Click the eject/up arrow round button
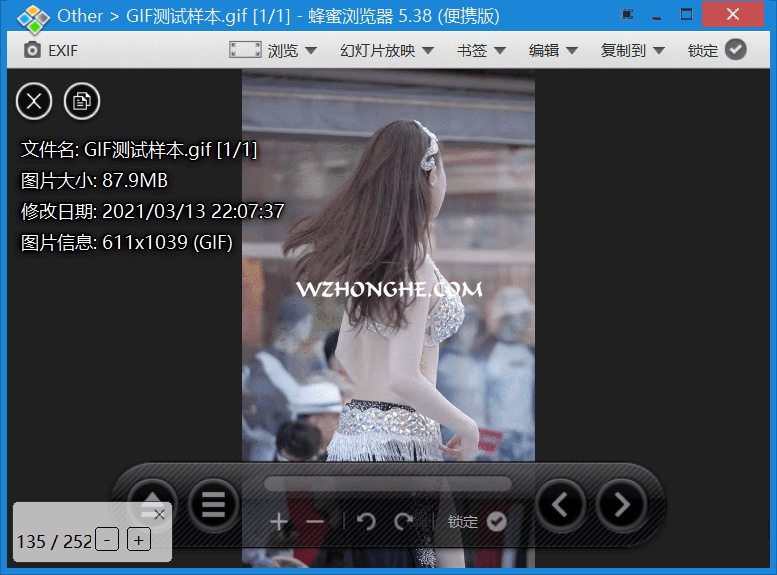This screenshot has height=575, width=777. click(152, 504)
